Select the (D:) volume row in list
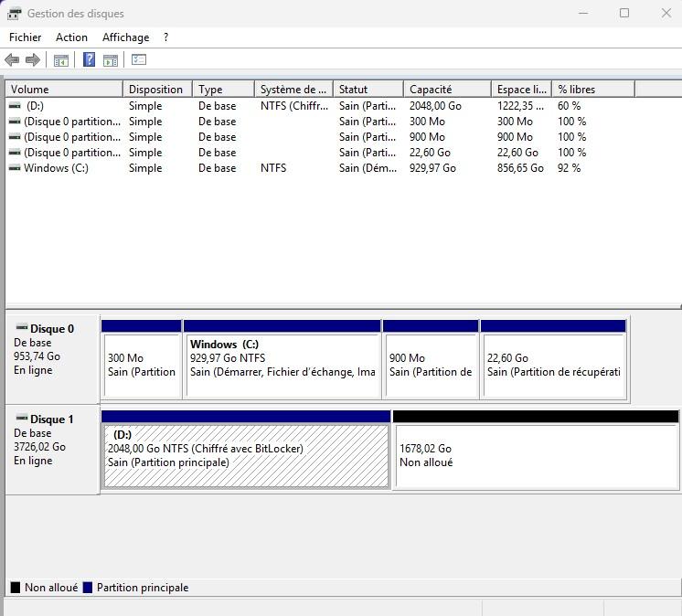 point(34,106)
